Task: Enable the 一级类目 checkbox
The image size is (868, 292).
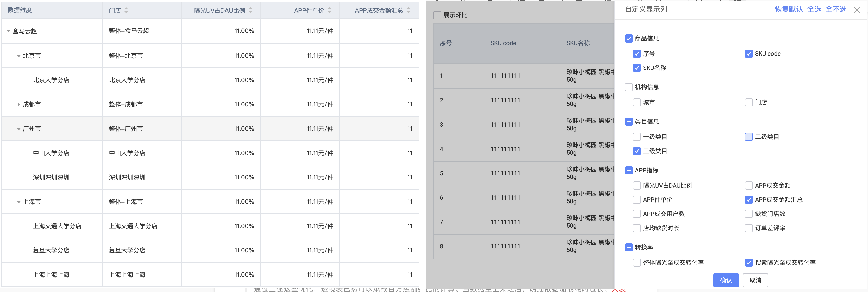Action: [637, 137]
